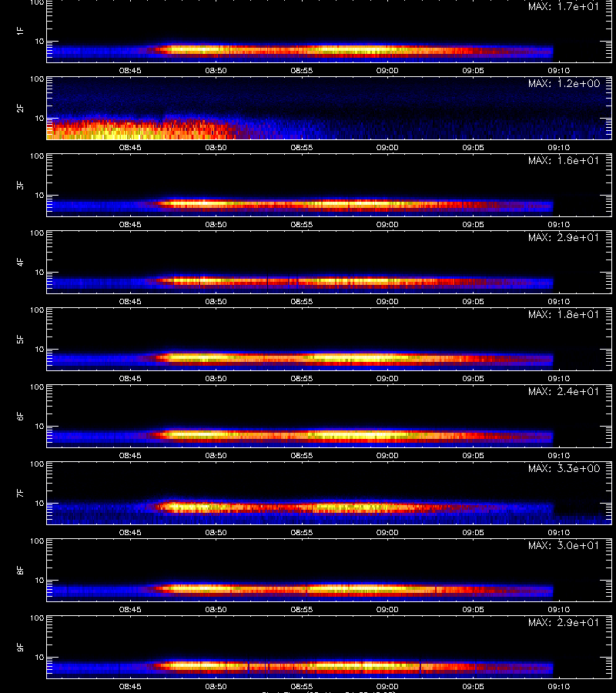Click the 08:50 tick label under panel 7F
616x693 pixels.
pos(216,532)
